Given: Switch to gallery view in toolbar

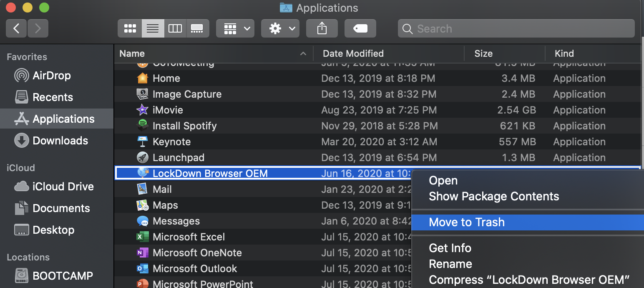Looking at the screenshot, I should point(196,28).
